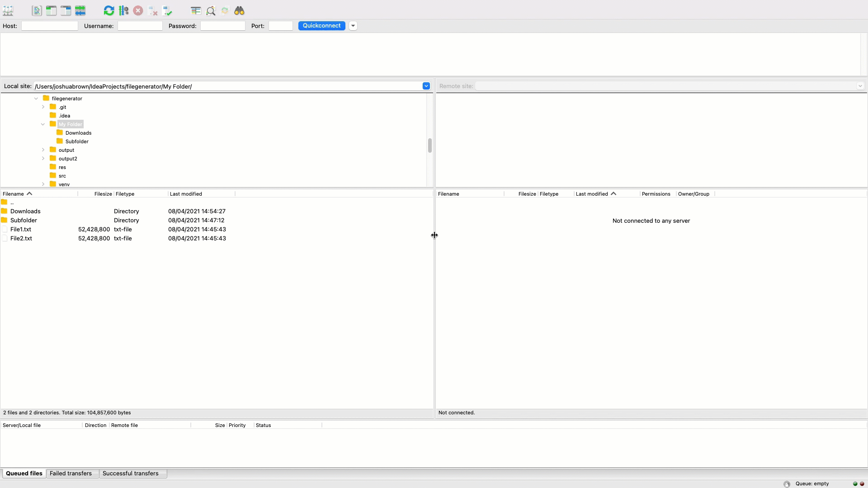
Task: Sort local list by Filename header
Action: point(39,194)
